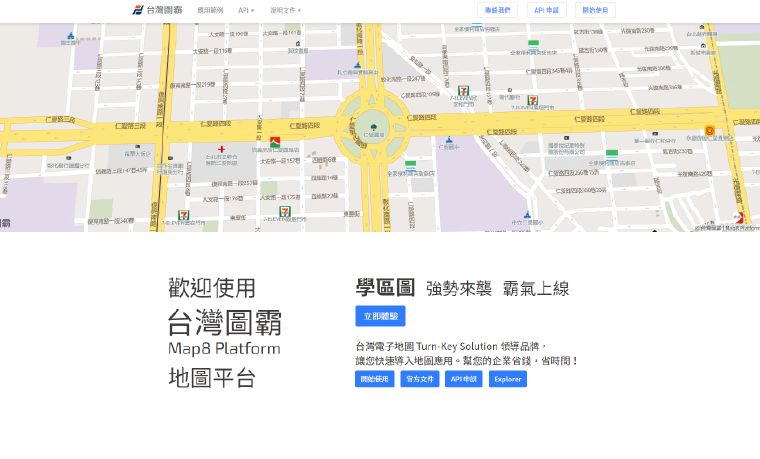
Task: Click the Map8 Platform subtitle text
Action: pyautogui.click(x=224, y=348)
